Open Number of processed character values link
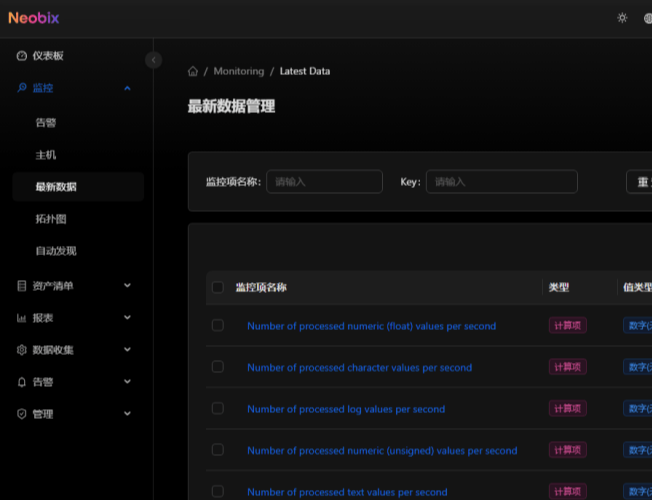 359,368
